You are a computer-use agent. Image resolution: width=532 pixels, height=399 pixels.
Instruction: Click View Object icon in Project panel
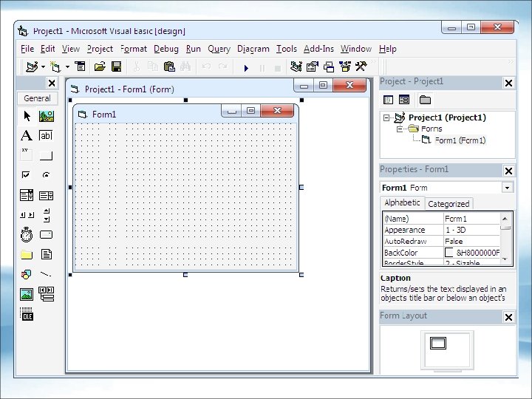click(404, 100)
